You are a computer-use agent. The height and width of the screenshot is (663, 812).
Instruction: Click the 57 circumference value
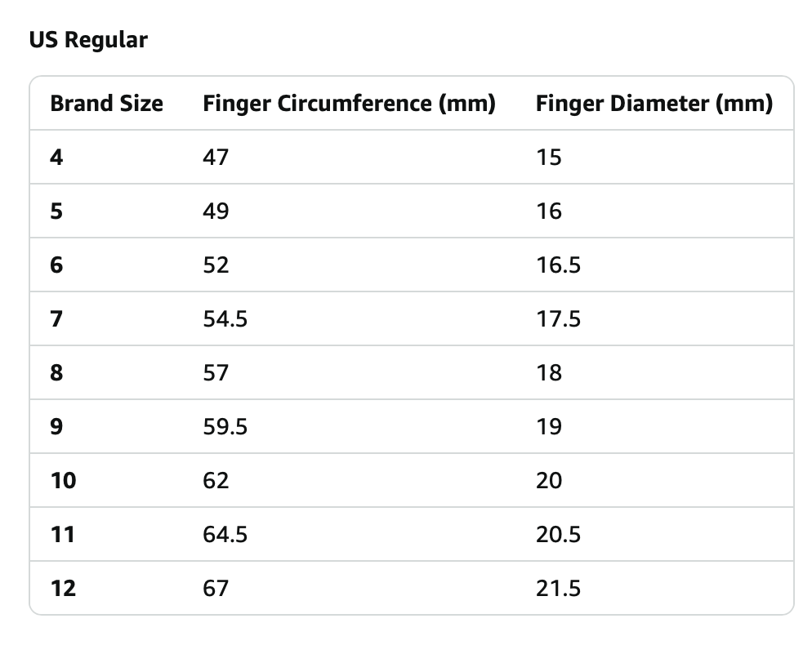point(216,372)
